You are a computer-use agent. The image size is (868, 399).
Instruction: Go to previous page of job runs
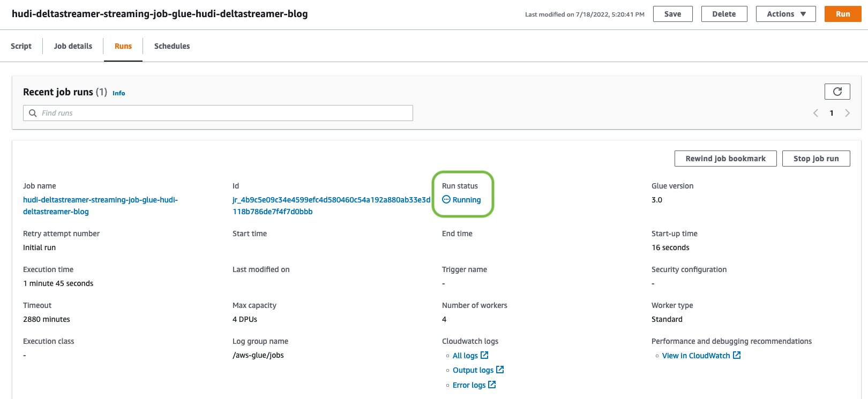click(815, 113)
